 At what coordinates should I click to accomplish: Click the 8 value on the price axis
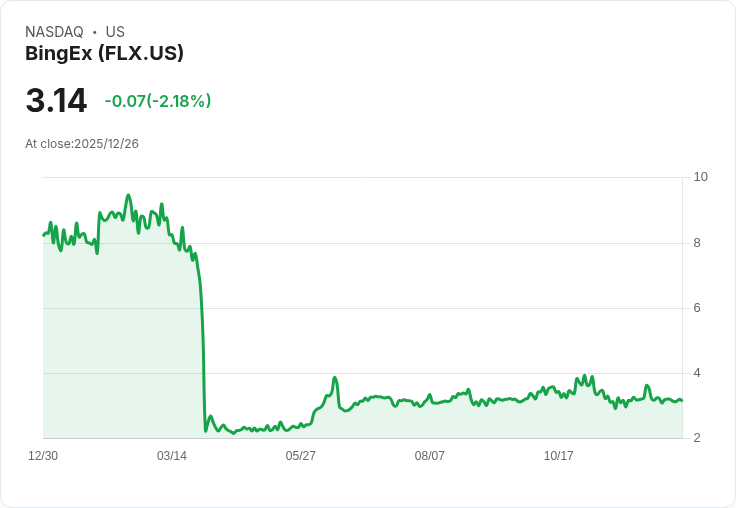(x=697, y=243)
